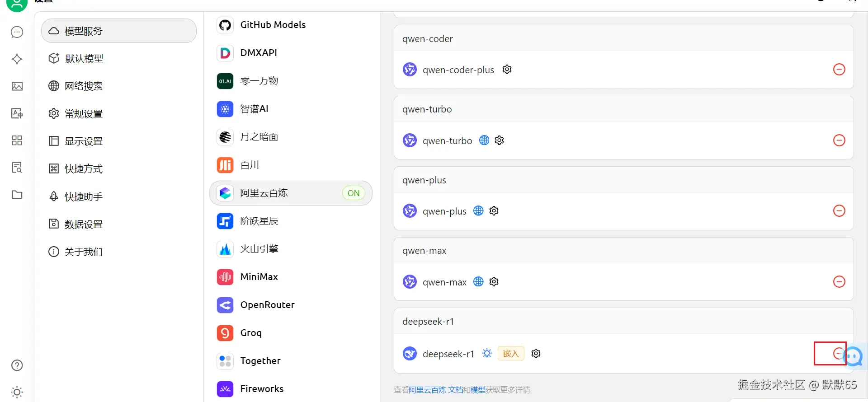
Task: Open the image painting sidebar icon
Action: (17, 86)
